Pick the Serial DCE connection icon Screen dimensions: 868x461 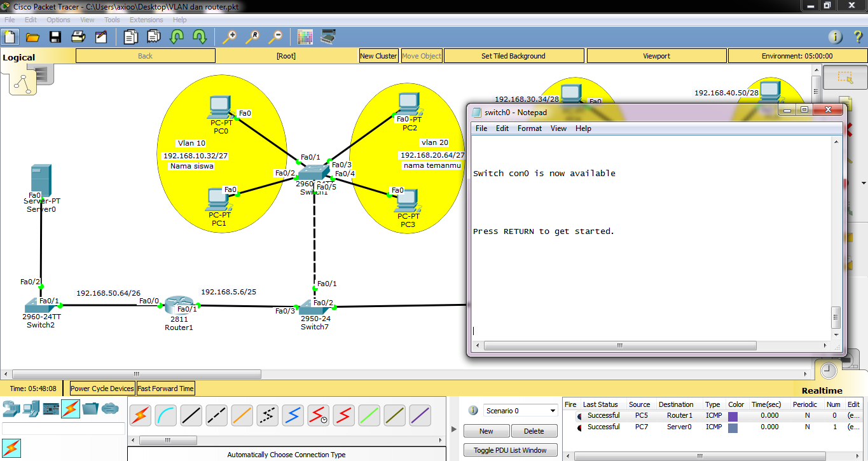317,415
